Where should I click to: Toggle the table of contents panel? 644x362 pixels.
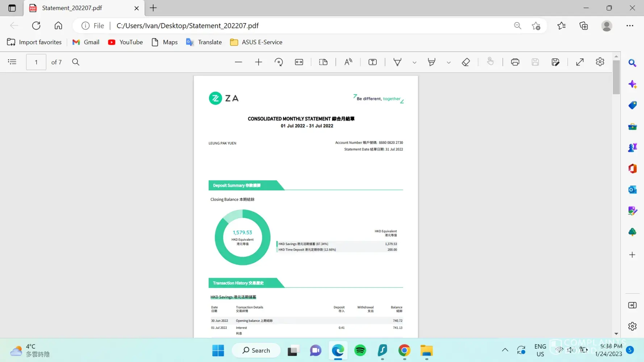pyautogui.click(x=12, y=62)
